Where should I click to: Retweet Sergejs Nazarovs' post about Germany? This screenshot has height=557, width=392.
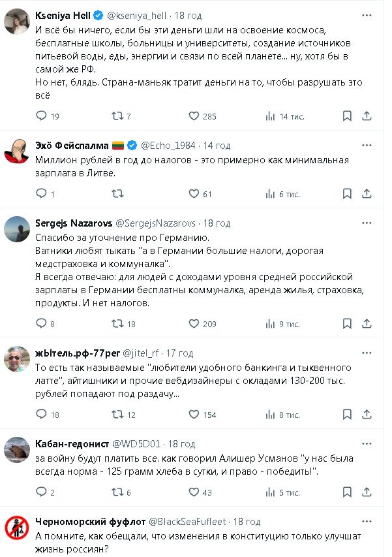pyautogui.click(x=118, y=323)
